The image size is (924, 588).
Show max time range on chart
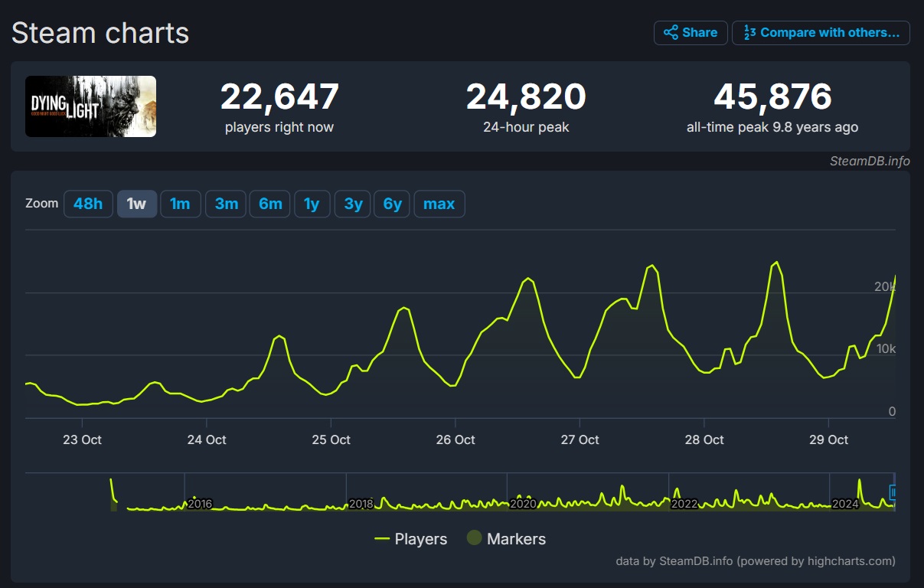pyautogui.click(x=439, y=204)
